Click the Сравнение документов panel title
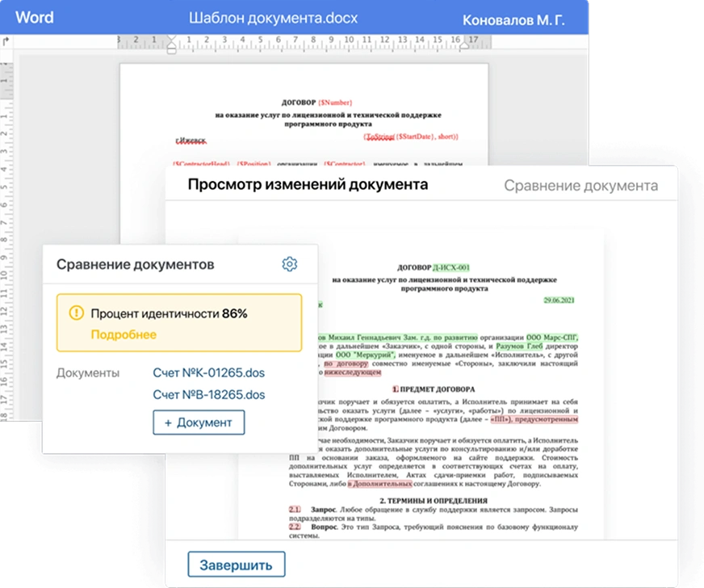The image size is (704, 588). pyautogui.click(x=135, y=265)
